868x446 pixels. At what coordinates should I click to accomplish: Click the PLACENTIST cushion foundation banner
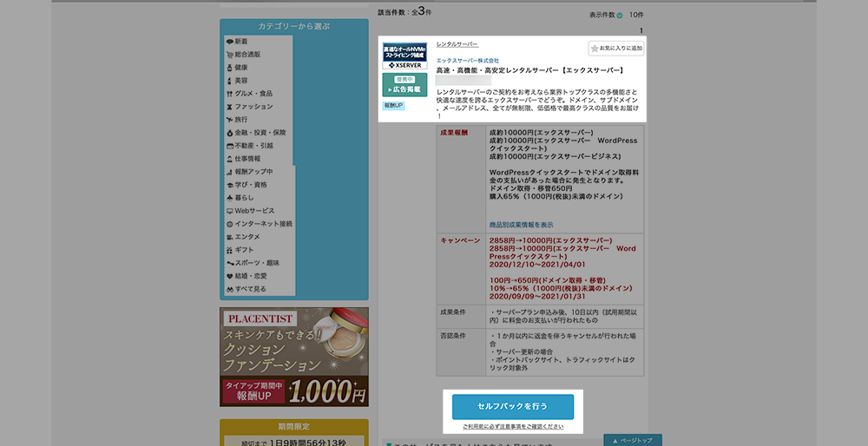tap(294, 357)
